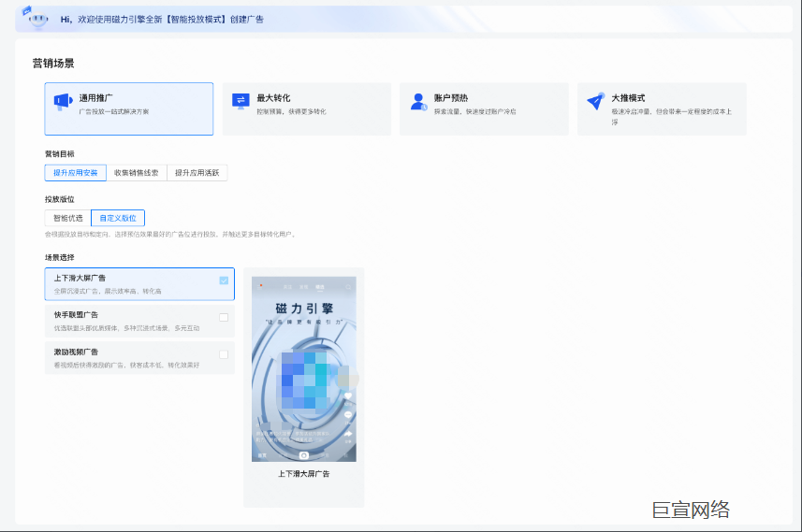Pick the 账户预热 scenario card
The height and width of the screenshot is (532, 802).
484,108
